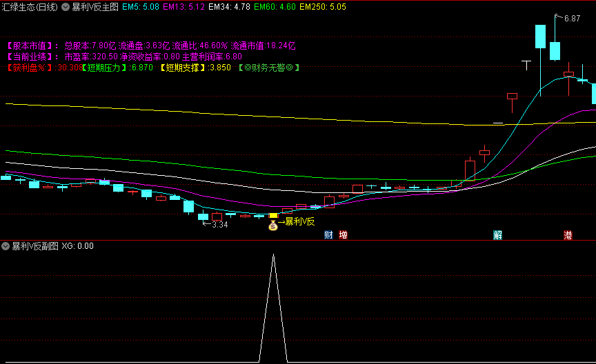Screen dimensions: 596x364
Task: Click the EM60: 4.60 value
Action: tap(275, 7)
